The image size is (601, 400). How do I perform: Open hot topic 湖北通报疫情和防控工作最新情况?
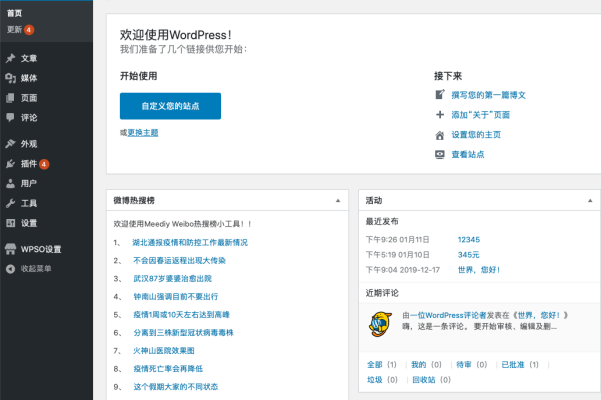[x=190, y=243]
